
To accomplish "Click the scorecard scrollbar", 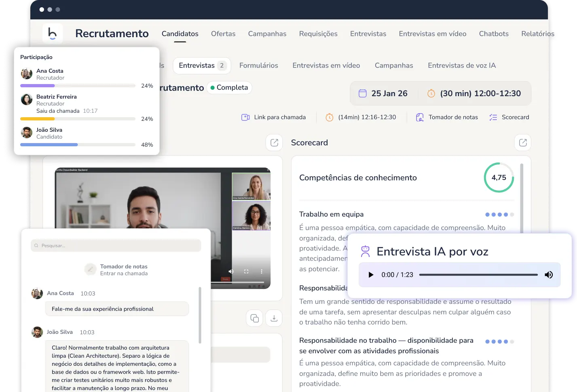I will click(x=522, y=198).
